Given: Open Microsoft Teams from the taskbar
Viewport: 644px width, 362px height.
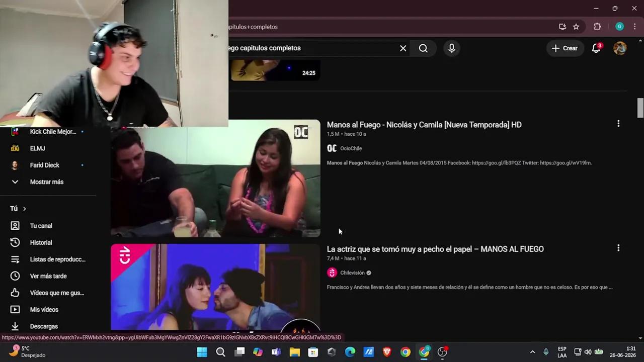Looking at the screenshot, I should click(276, 352).
